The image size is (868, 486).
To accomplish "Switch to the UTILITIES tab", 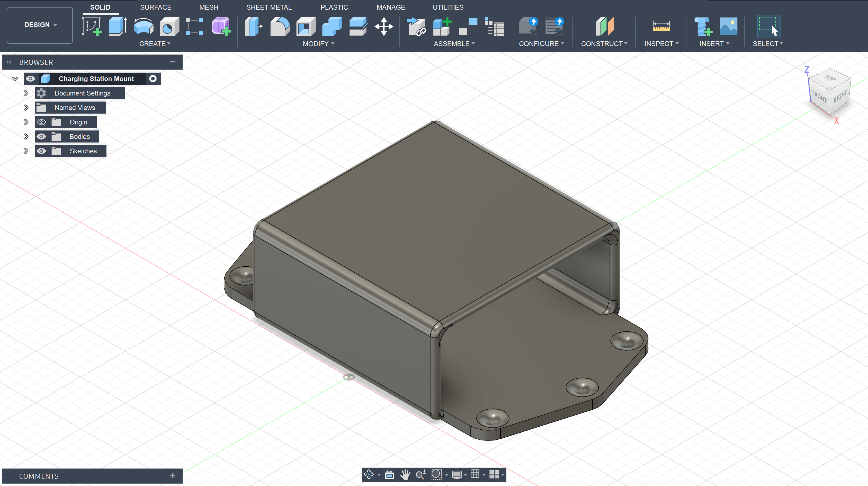I will 448,8.
